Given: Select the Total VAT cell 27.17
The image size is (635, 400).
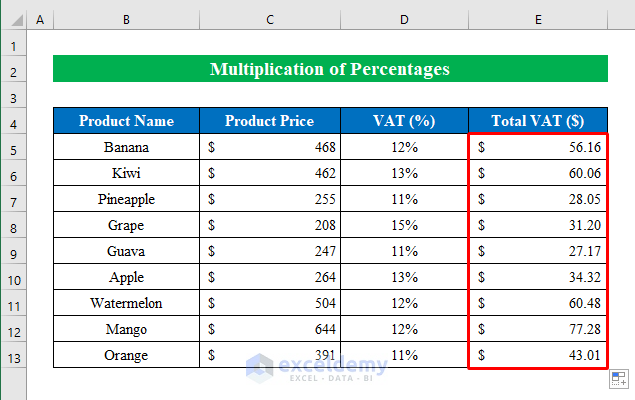Looking at the screenshot, I should click(538, 251).
